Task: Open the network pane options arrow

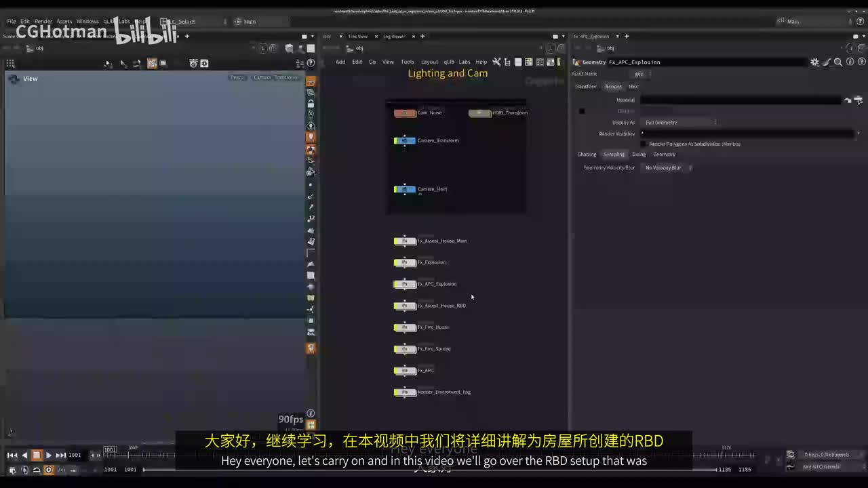Action: tap(564, 37)
